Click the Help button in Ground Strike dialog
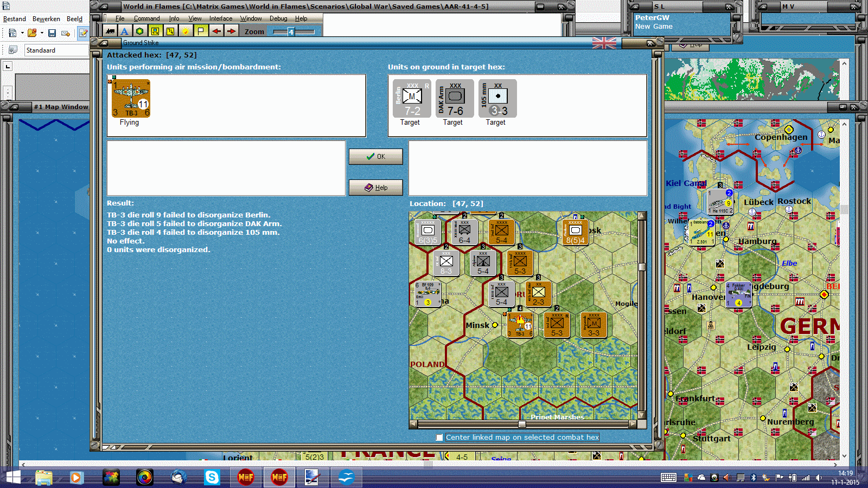Viewport: 868px width, 488px height. click(x=375, y=188)
